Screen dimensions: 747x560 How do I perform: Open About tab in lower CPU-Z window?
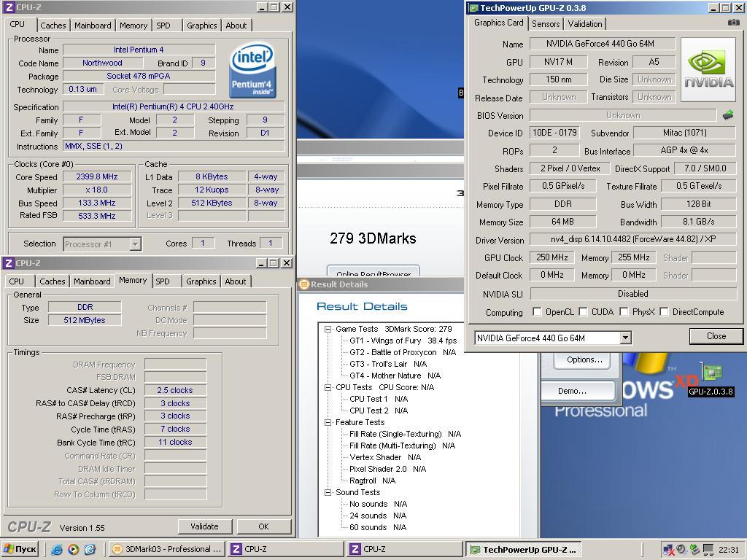pyautogui.click(x=236, y=281)
